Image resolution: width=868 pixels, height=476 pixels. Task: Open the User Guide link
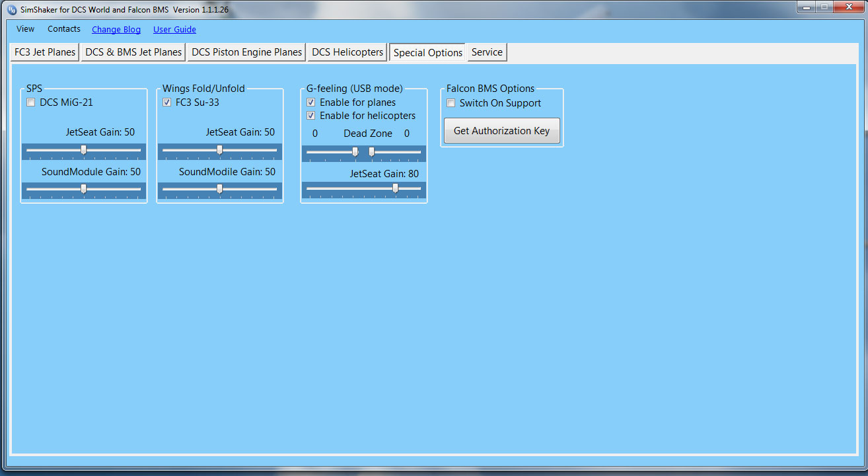pos(174,30)
